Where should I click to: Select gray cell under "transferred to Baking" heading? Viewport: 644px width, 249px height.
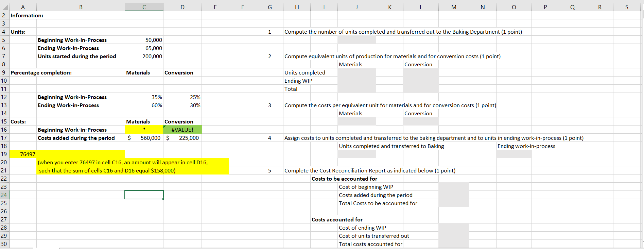pyautogui.click(x=356, y=154)
